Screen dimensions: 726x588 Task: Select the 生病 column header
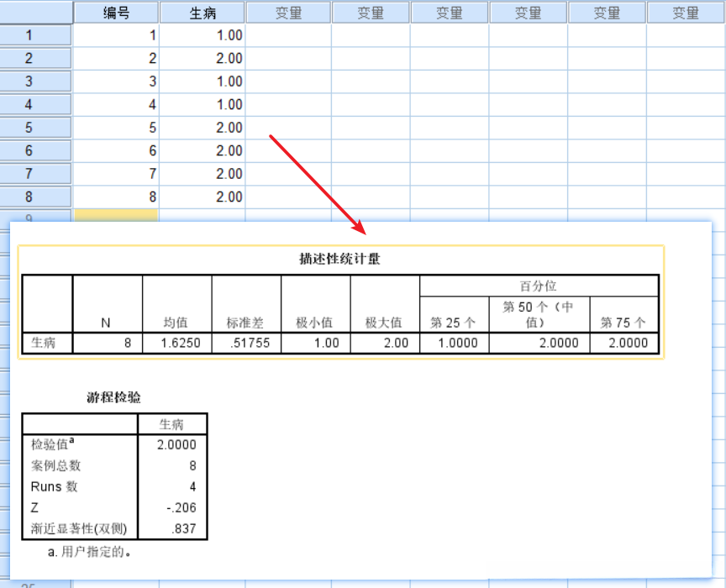pyautogui.click(x=203, y=12)
